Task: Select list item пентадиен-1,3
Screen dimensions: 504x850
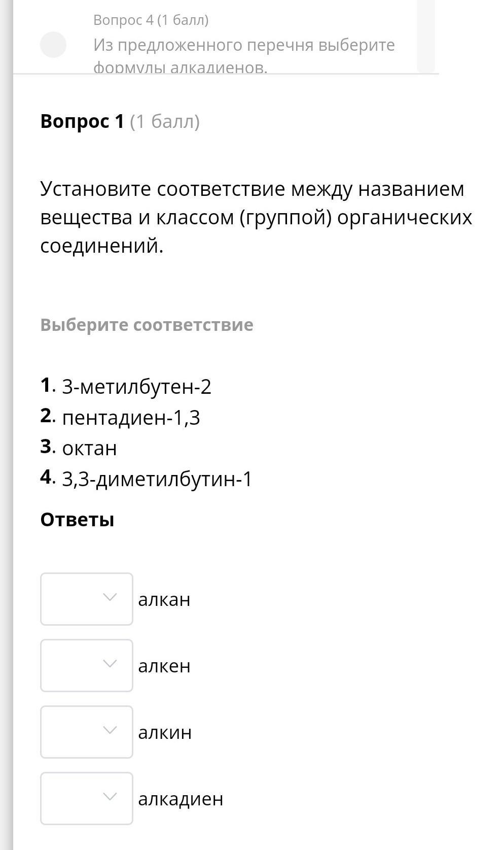Action: [x=130, y=418]
